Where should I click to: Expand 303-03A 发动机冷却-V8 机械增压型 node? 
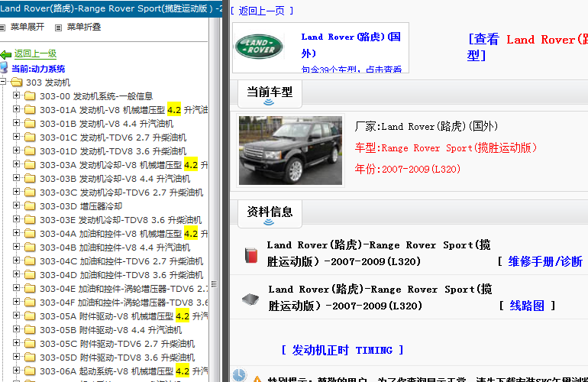click(x=16, y=164)
